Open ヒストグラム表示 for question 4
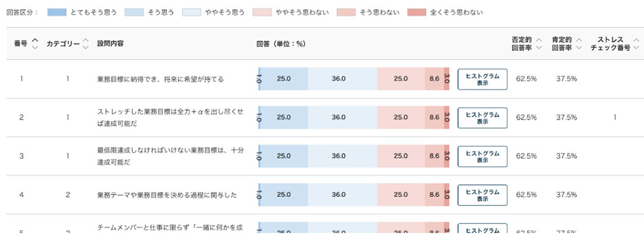 click(x=482, y=195)
